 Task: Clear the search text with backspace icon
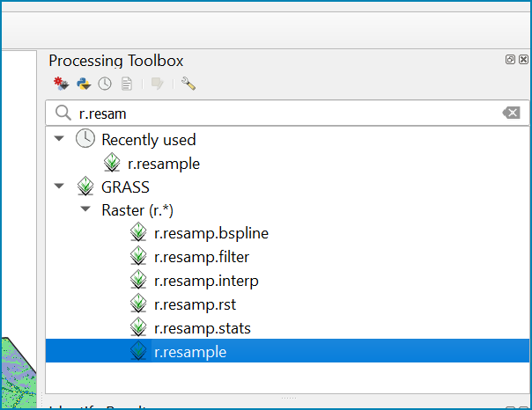(511, 113)
